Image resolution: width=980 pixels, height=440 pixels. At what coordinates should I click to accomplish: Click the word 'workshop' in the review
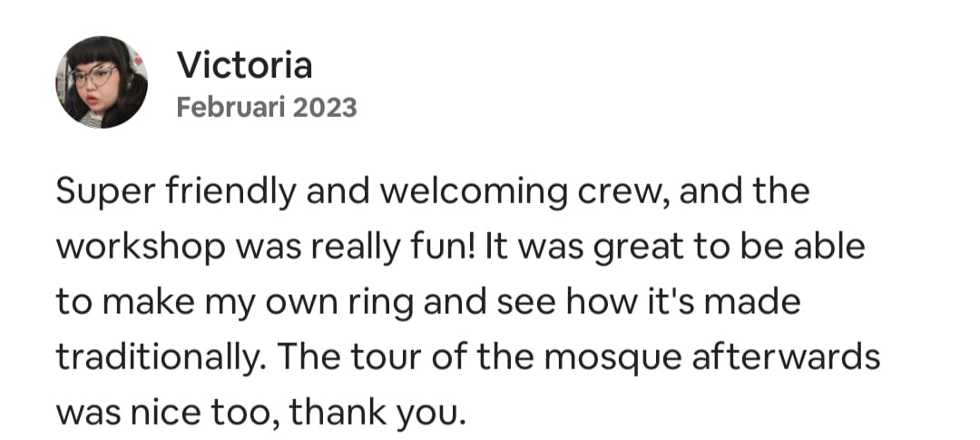pos(141,247)
